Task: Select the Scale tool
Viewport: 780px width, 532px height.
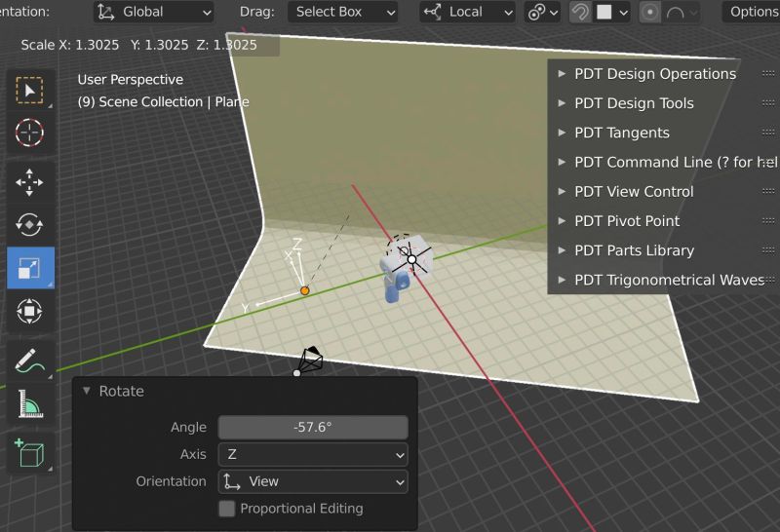Action: point(30,268)
